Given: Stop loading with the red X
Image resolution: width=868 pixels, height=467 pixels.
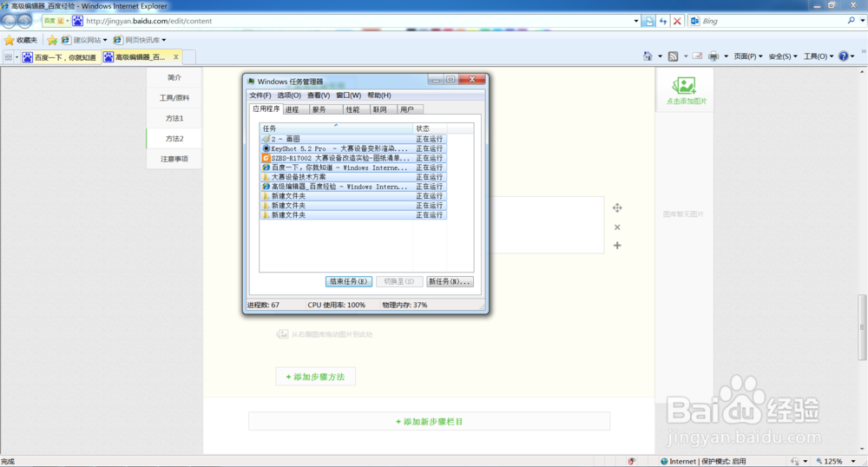Looking at the screenshot, I should [x=677, y=21].
